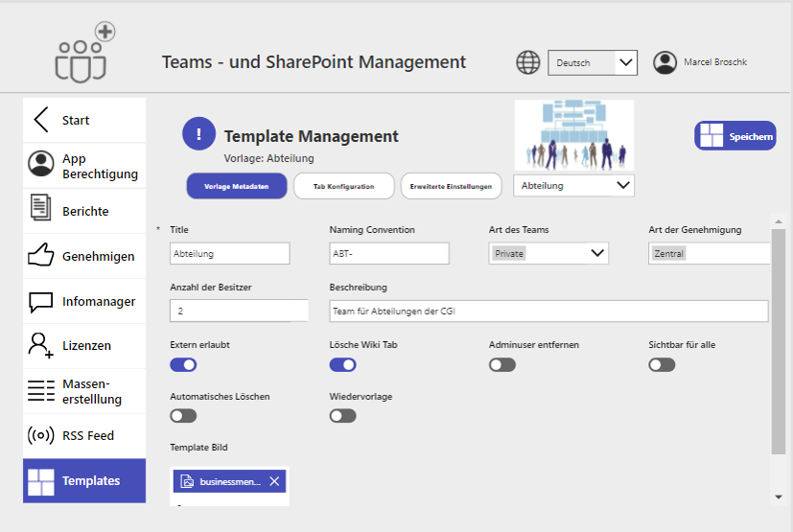The width and height of the screenshot is (793, 532).
Task: Open the Art des Teams dropdown
Action: (x=548, y=253)
